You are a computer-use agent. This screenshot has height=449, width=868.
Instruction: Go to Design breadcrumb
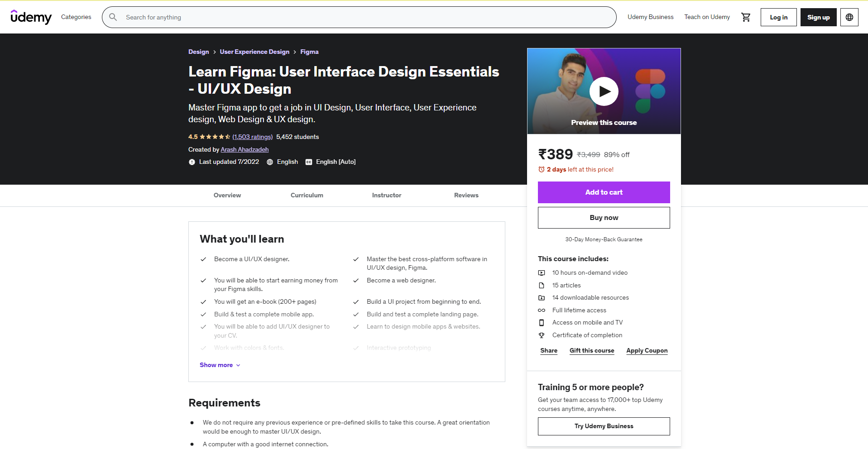click(x=199, y=52)
